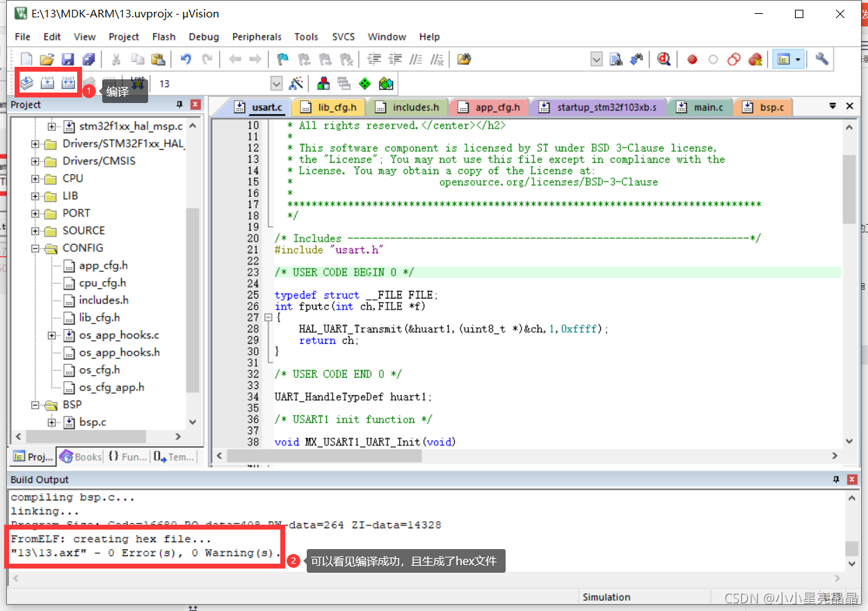Screen dimensions: 868x611
Task: Expand the SOURCE folder
Action: tap(35, 231)
